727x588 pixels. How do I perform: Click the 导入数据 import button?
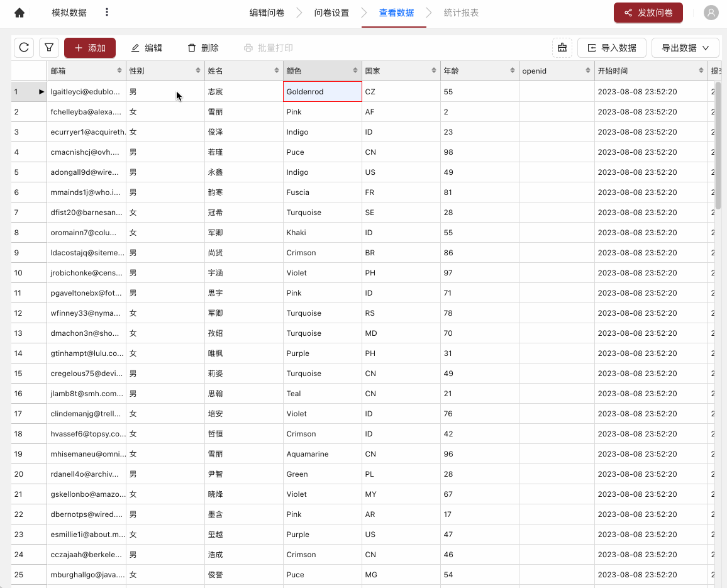[x=611, y=48]
